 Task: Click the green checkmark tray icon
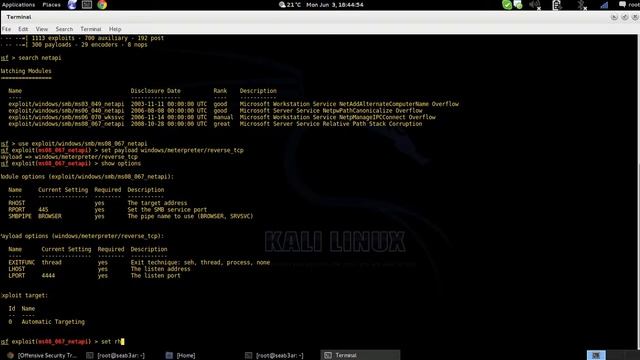(507, 5)
